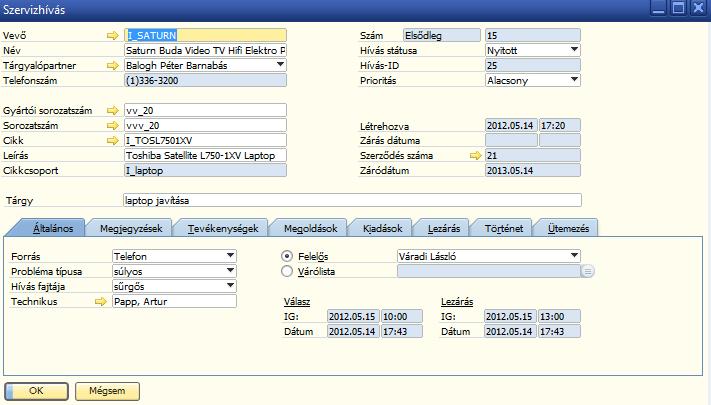Click the Válasz IG time 10:00
Screen dimensions: 711x405
(x=402, y=317)
